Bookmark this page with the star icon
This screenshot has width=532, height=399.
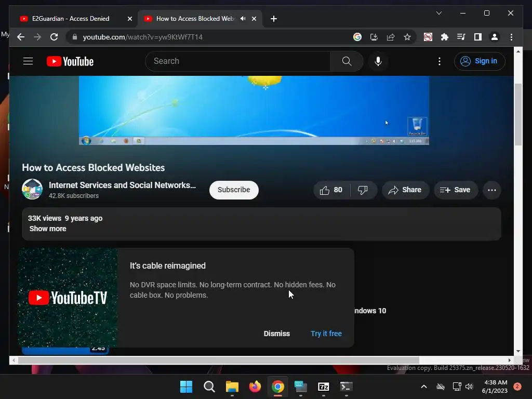pyautogui.click(x=407, y=37)
